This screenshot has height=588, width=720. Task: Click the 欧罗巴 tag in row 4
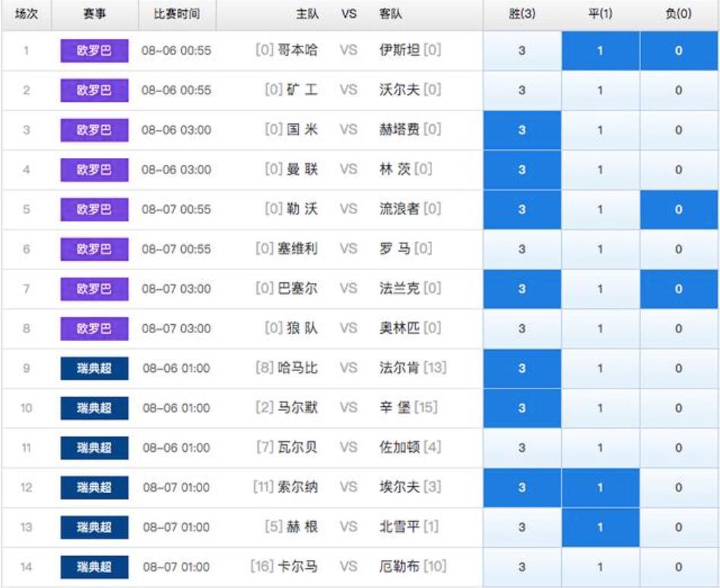(x=94, y=170)
